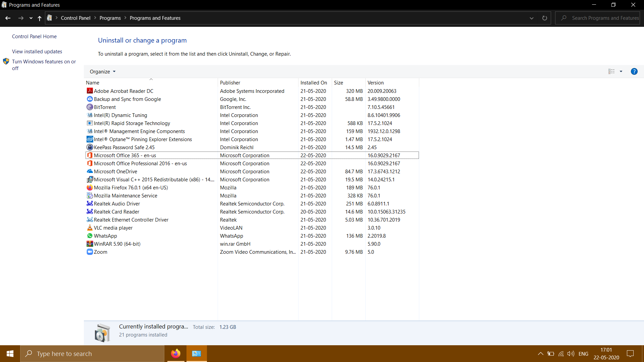Open the Control Panel Home link
The height and width of the screenshot is (362, 644).
coord(34,36)
